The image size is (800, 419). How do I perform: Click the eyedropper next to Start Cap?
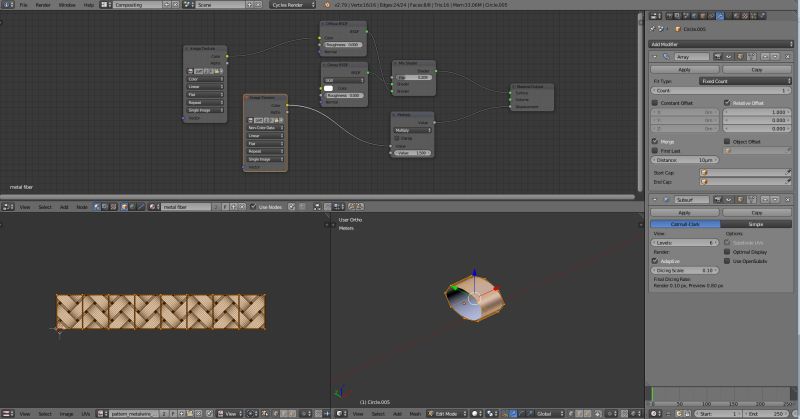(788, 172)
